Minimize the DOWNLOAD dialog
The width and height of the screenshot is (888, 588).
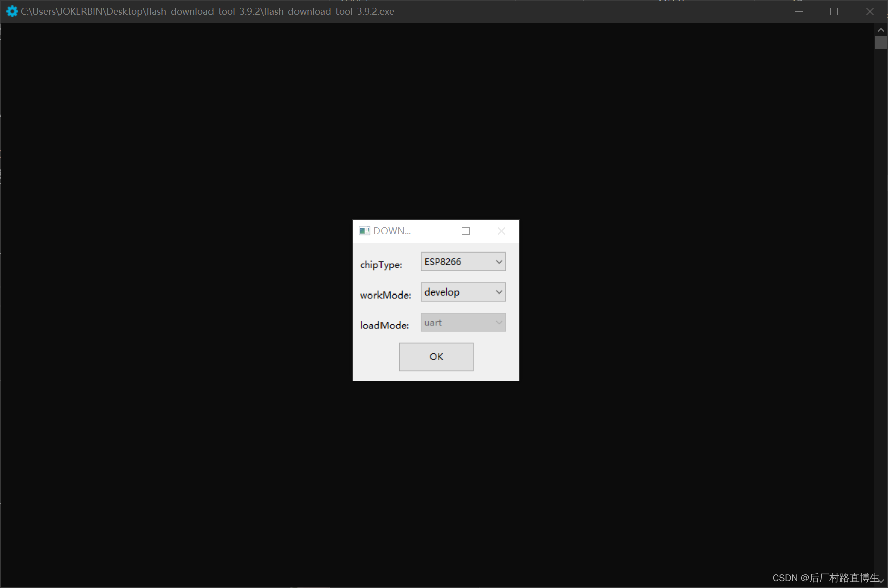tap(431, 231)
